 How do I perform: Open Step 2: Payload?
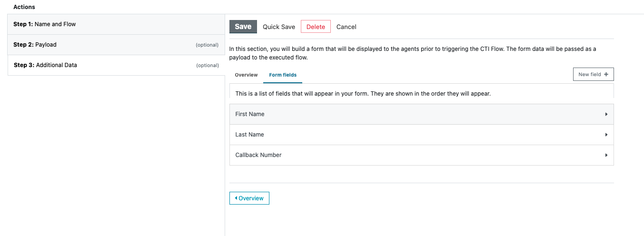[x=116, y=45]
